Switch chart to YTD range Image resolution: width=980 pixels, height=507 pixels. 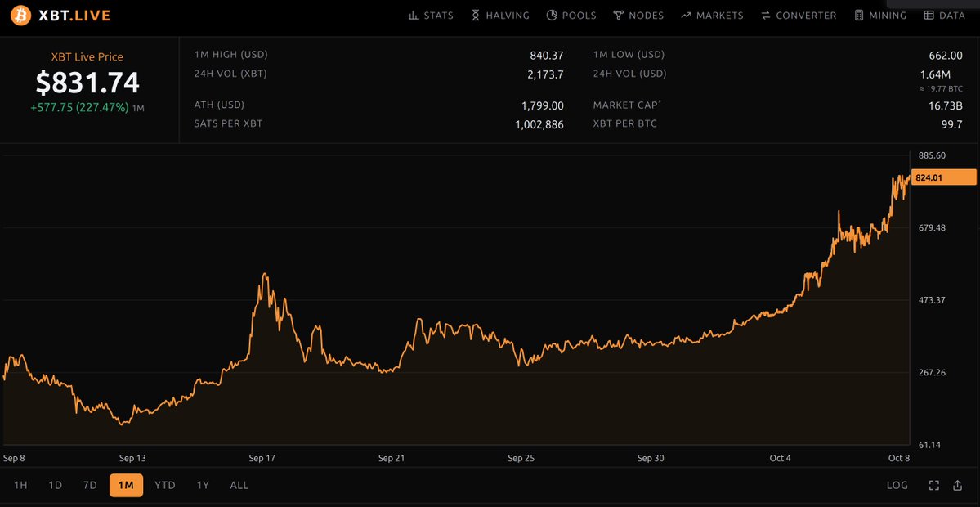click(165, 485)
